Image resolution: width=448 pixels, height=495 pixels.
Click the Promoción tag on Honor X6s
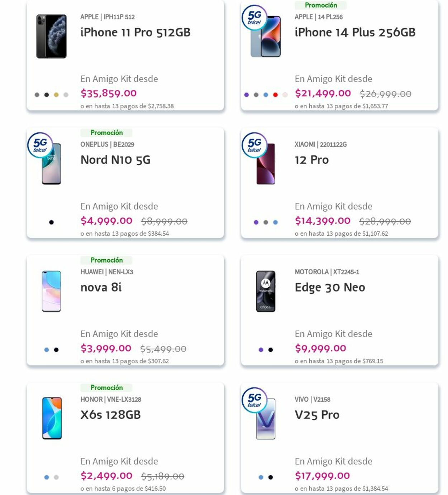coord(106,388)
